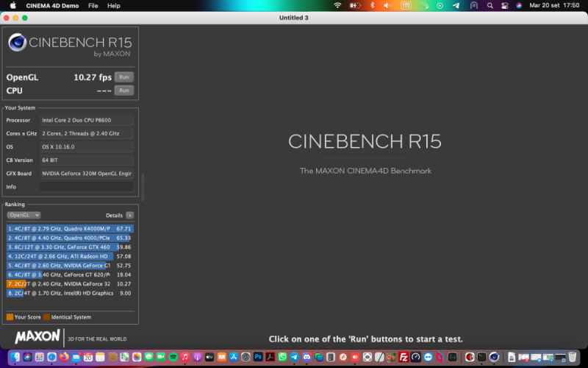Select ranking row 6 GeForce GT 620

click(x=70, y=275)
